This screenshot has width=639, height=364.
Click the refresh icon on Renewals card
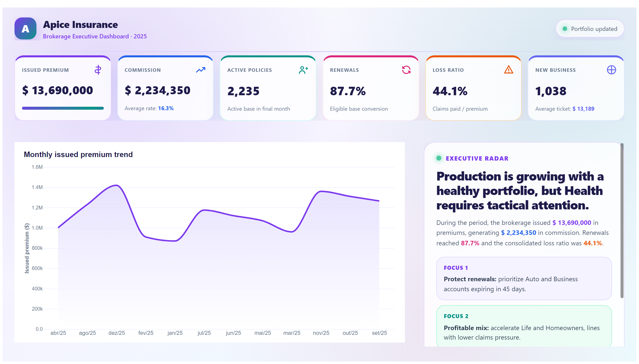point(406,70)
